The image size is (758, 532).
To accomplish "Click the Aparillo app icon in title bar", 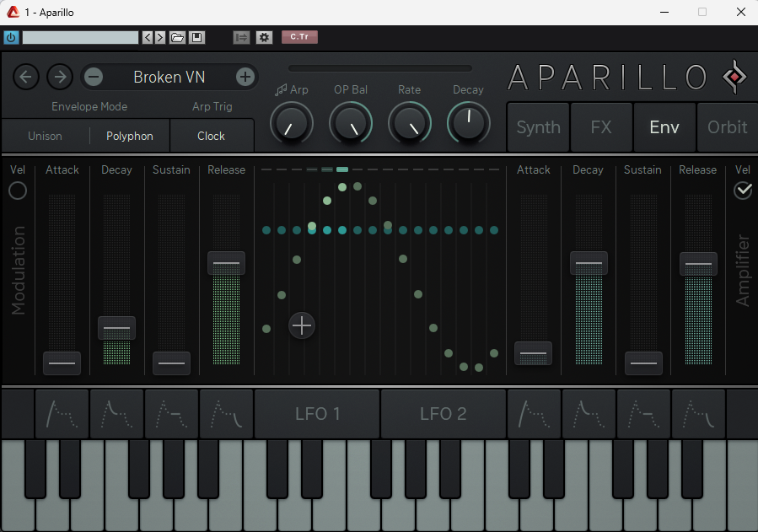I will click(x=13, y=12).
